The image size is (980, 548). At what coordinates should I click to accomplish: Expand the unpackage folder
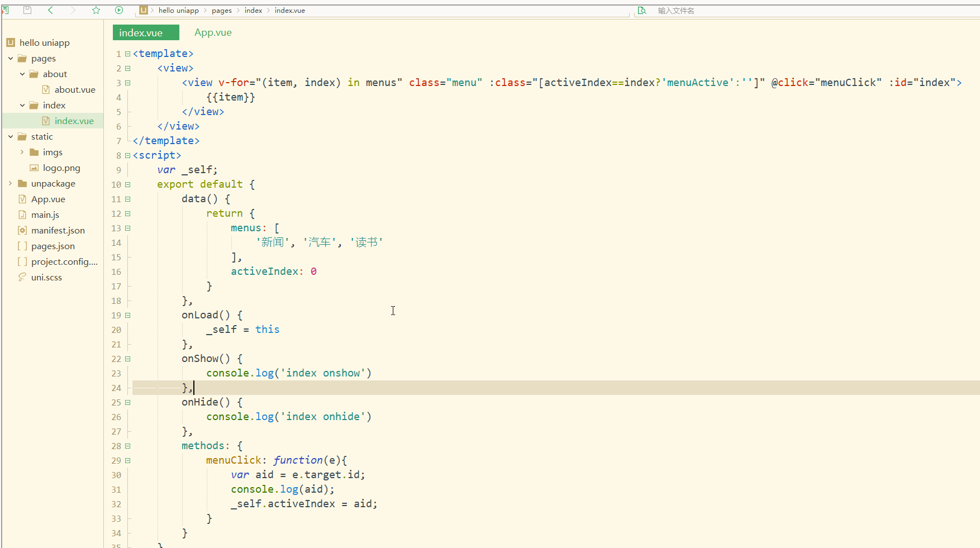coord(10,183)
